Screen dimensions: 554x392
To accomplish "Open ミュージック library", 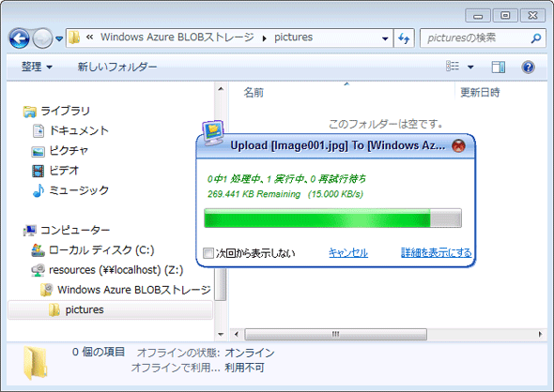I will [79, 190].
